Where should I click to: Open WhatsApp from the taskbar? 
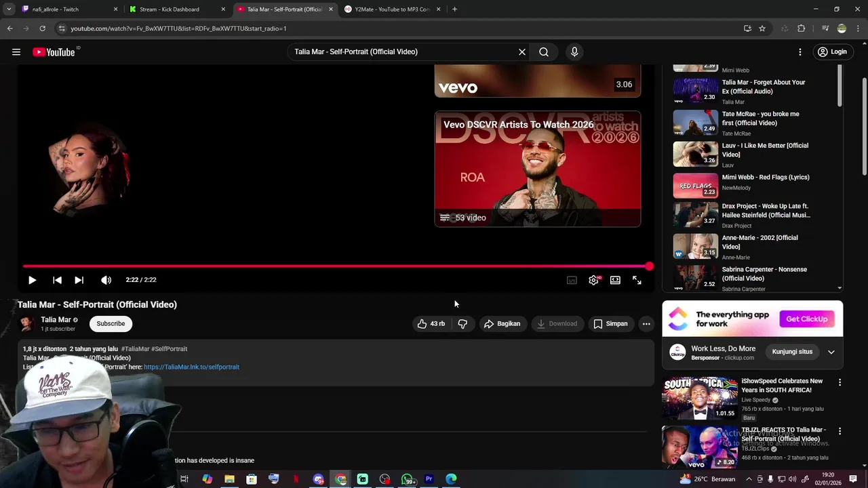[407, 479]
